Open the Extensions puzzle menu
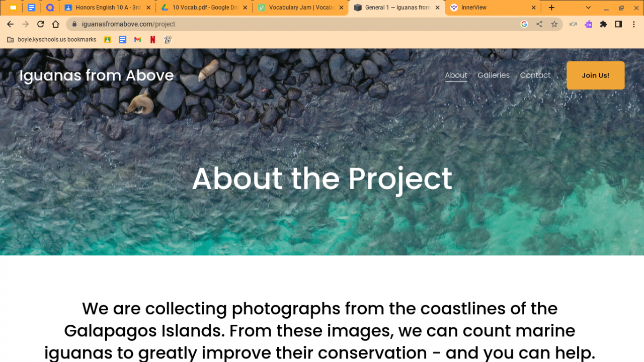The image size is (644, 362). click(603, 24)
